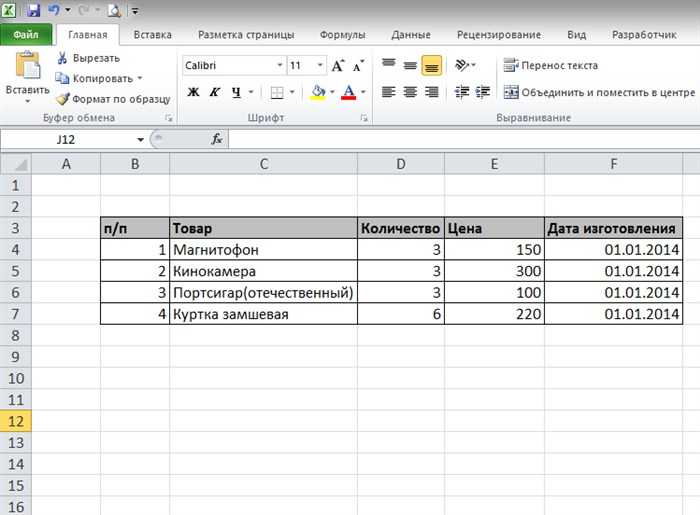700x515 pixels.
Task: Click Cut (Вырезать) scissors icon
Action: [x=62, y=58]
